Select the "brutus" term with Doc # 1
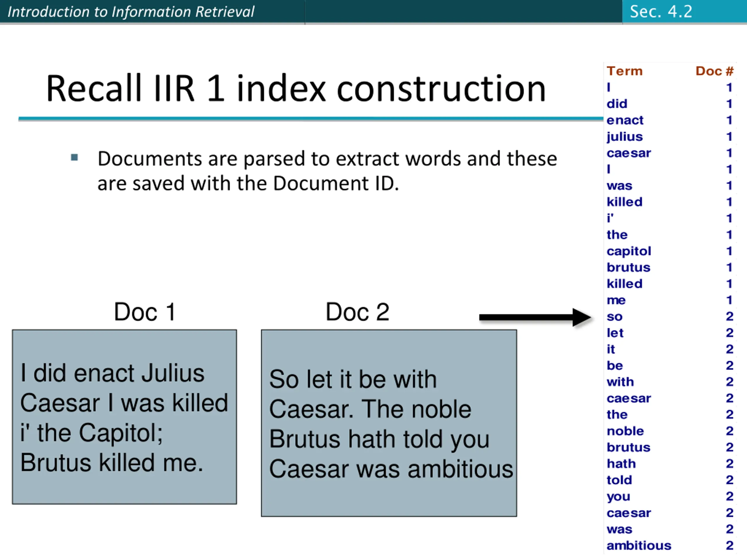The width and height of the screenshot is (747, 560). click(x=628, y=267)
